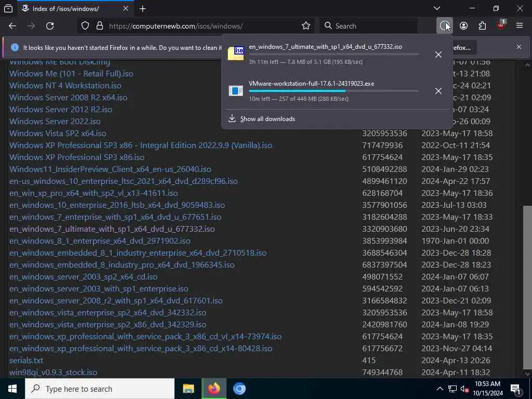Download en_windows_10_enterprise_2016_ltsb iso
532x399 pixels.
[x=117, y=205]
